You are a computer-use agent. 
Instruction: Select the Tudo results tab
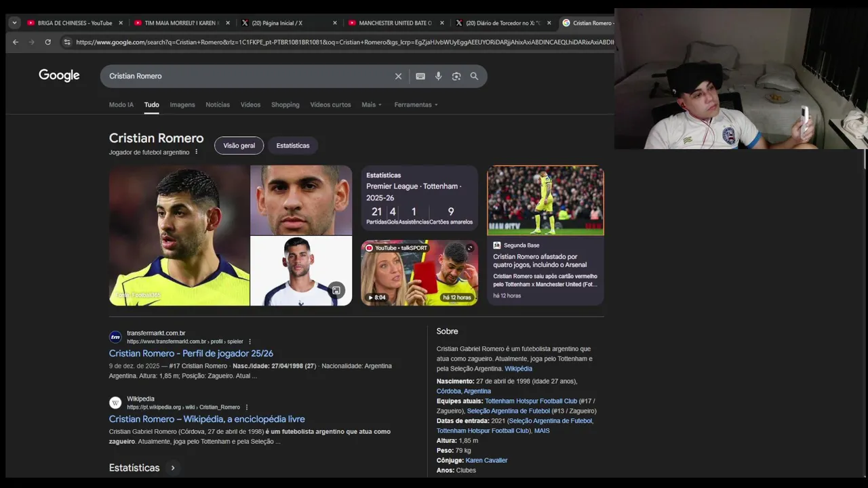[x=151, y=104]
